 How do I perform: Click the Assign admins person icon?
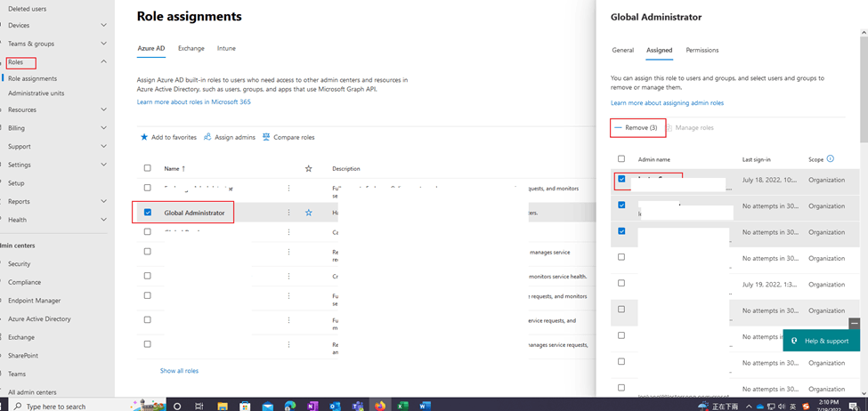pyautogui.click(x=207, y=137)
